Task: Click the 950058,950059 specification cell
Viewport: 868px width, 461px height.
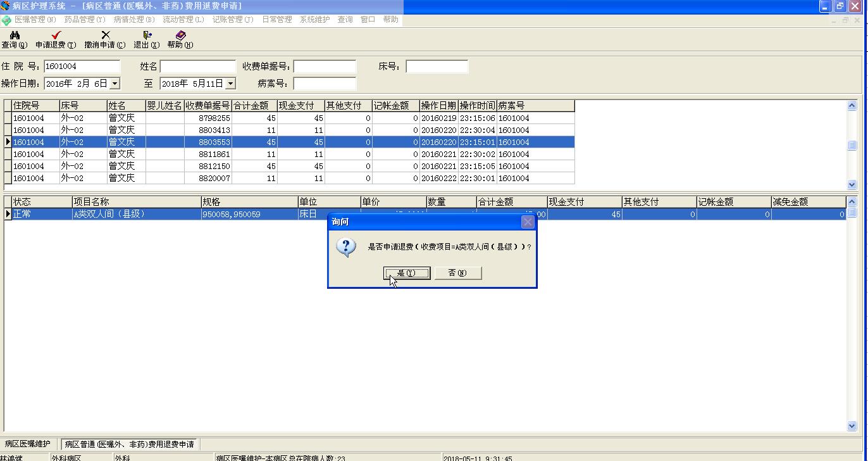Action: pos(249,215)
